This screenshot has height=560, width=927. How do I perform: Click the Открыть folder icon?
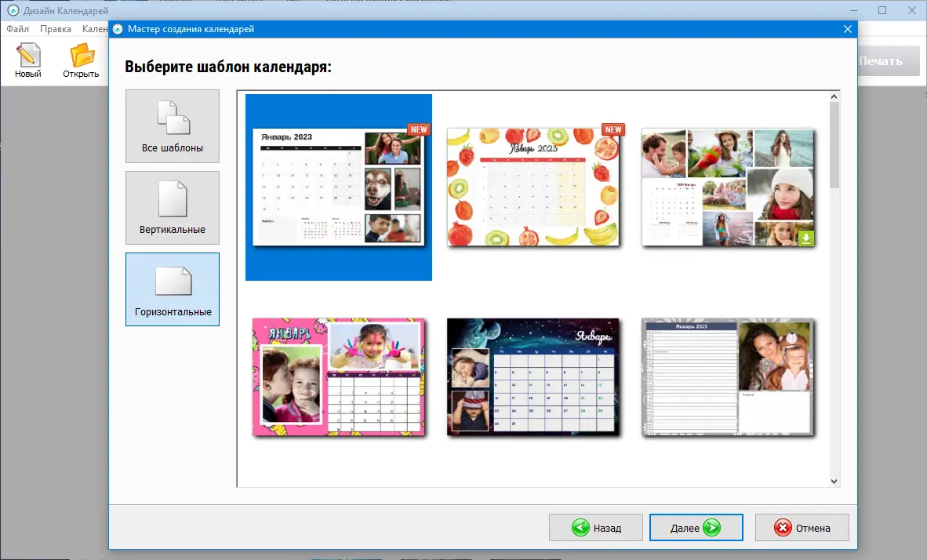(x=81, y=60)
